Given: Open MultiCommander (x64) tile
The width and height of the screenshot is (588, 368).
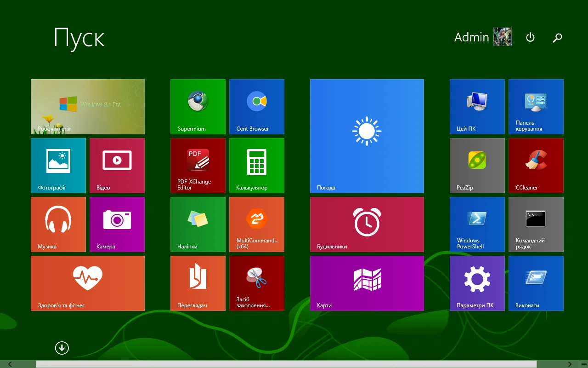Looking at the screenshot, I should point(256,224).
